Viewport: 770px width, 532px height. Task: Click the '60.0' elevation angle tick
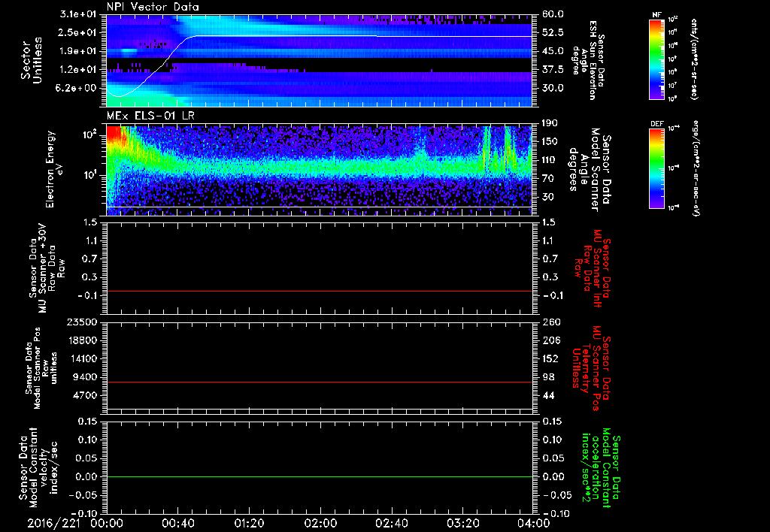tap(553, 14)
